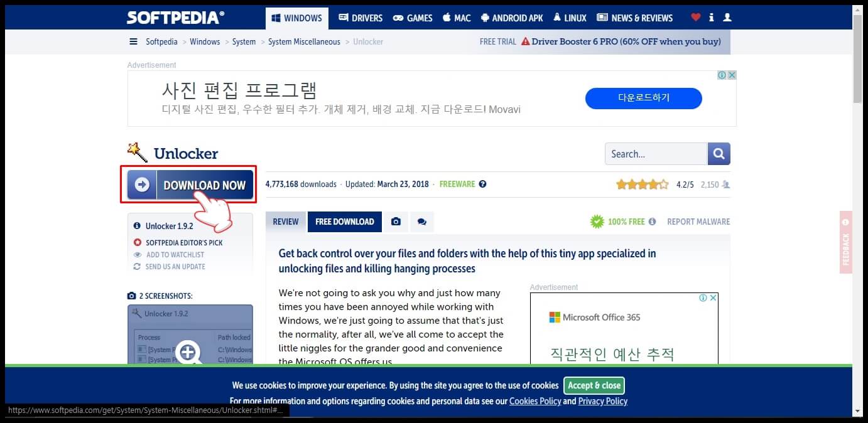This screenshot has width=868, height=423.
Task: Open the hamburger menu in breadcrumb bar
Action: [133, 41]
